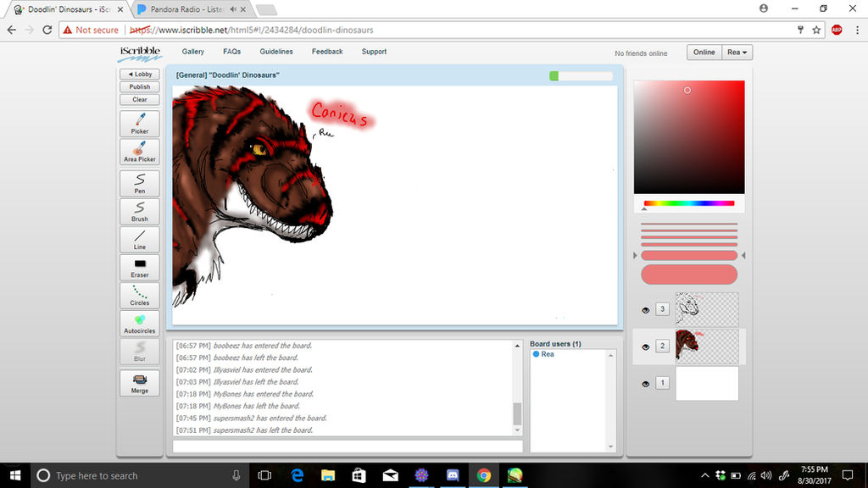Screen dimensions: 868x488
Task: Open the Guidelines page
Action: [276, 52]
